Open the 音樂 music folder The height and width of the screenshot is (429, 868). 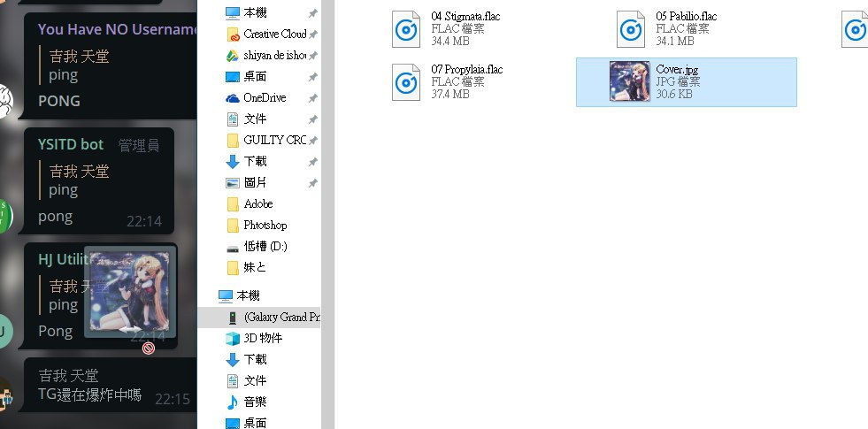pyautogui.click(x=255, y=402)
